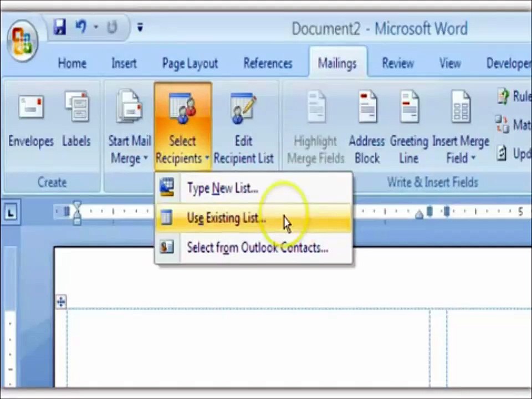Open the Start Mail Merge dropdown
Screen dimensions: 532x399
[x=129, y=127]
